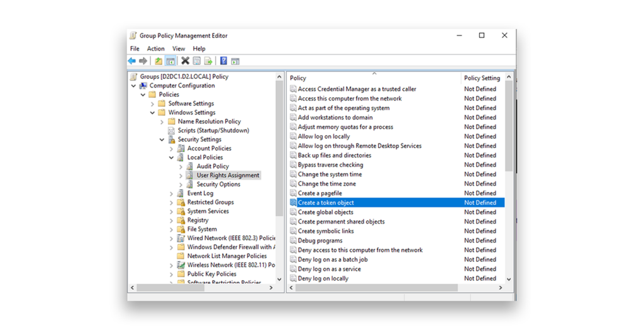Click the Back arrow toolbar icon
This screenshot has width=644, height=330.
click(132, 61)
